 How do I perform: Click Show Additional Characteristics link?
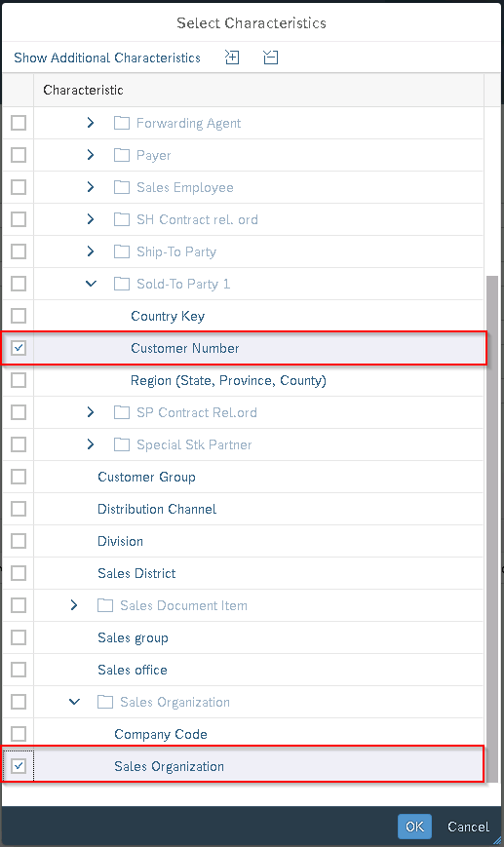[107, 58]
